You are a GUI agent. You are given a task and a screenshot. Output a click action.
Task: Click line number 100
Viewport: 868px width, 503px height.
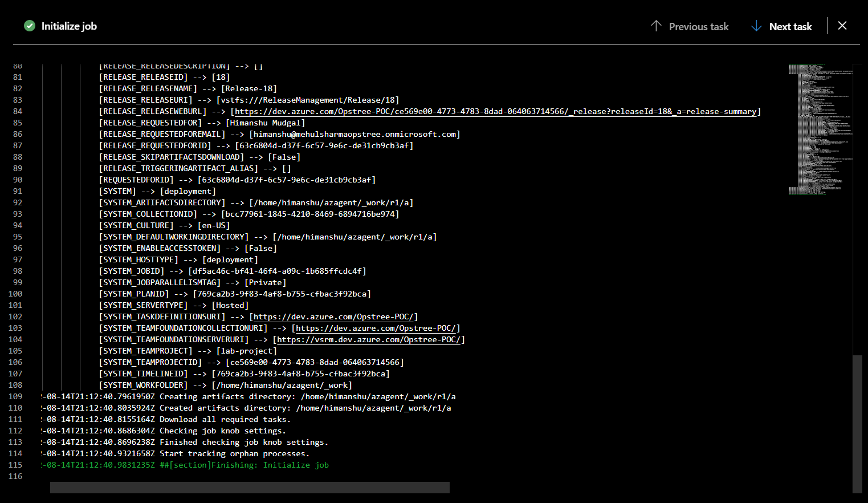pyautogui.click(x=15, y=294)
